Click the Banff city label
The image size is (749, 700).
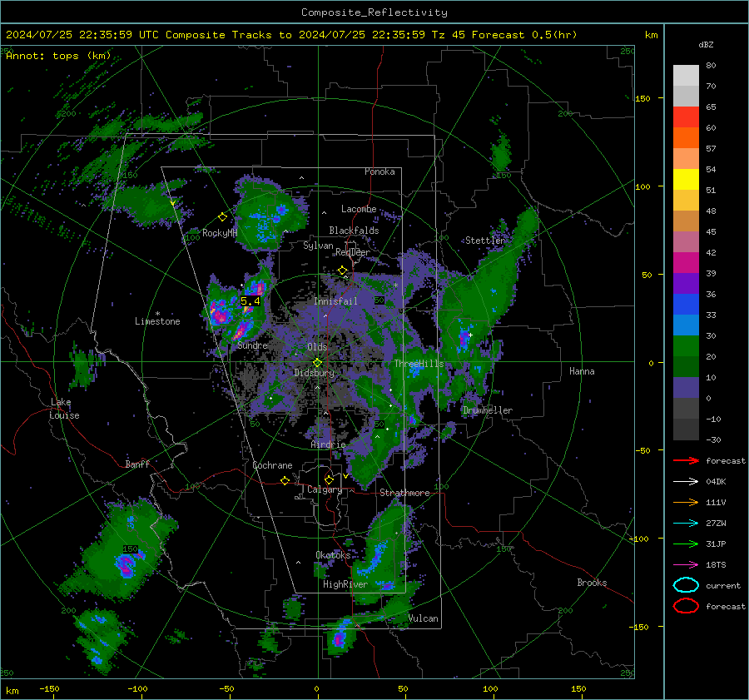click(137, 464)
